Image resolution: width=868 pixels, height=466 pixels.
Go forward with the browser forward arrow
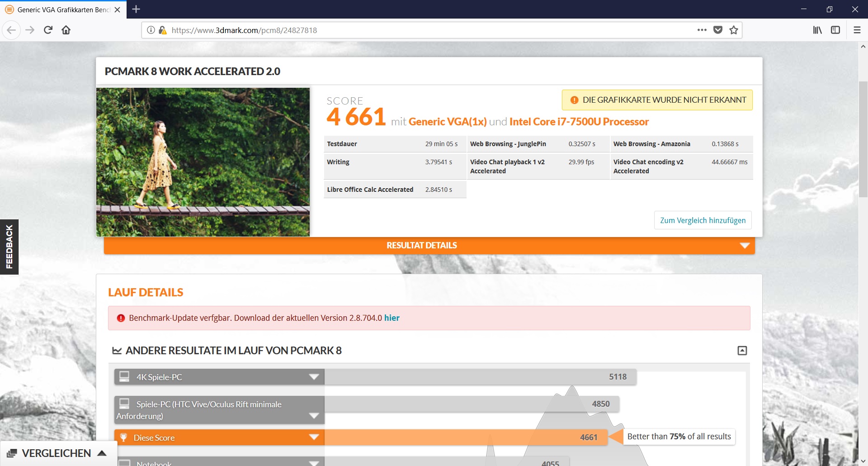point(30,30)
